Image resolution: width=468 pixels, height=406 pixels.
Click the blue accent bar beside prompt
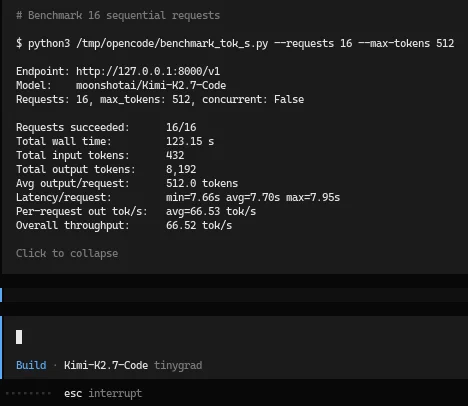tap(1, 347)
